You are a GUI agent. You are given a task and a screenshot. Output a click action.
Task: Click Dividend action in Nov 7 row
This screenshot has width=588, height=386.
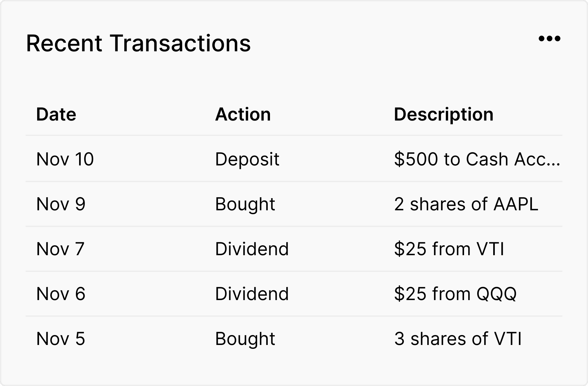252,249
